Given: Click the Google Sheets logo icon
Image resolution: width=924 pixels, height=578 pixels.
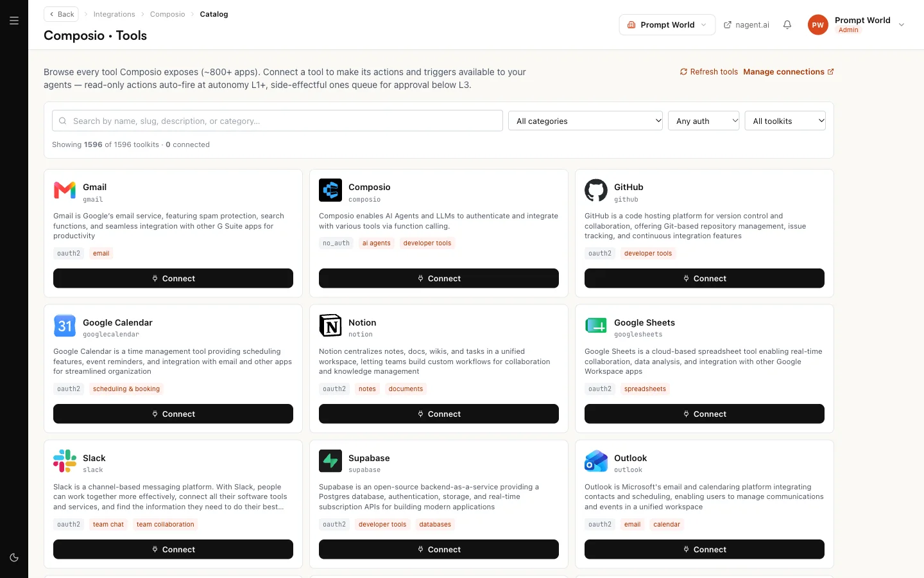Looking at the screenshot, I should tap(596, 326).
